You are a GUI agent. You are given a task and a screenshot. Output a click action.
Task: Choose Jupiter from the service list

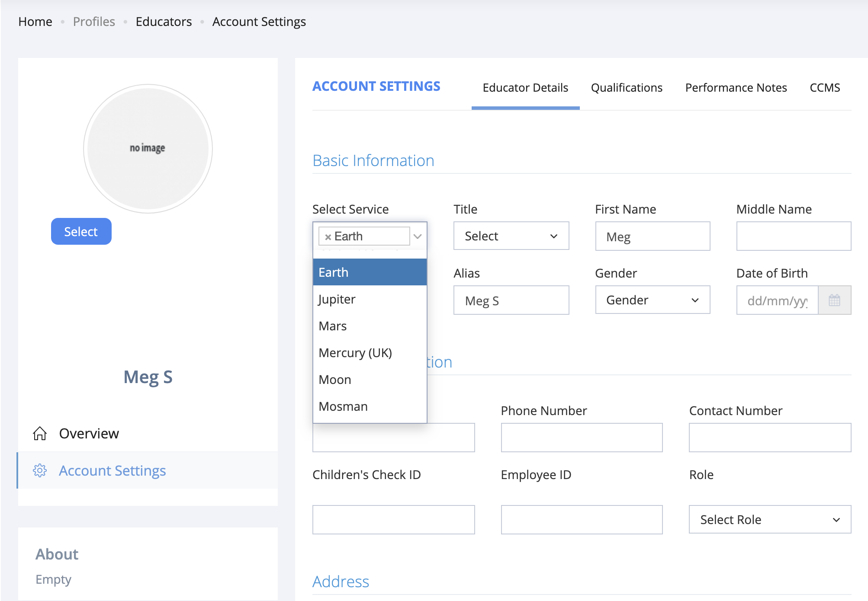[x=337, y=299]
